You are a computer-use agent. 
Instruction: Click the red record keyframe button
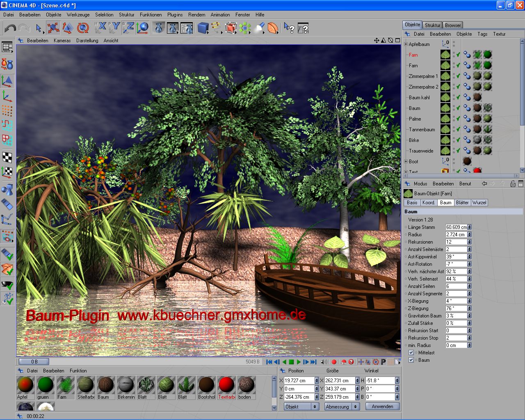click(334, 362)
